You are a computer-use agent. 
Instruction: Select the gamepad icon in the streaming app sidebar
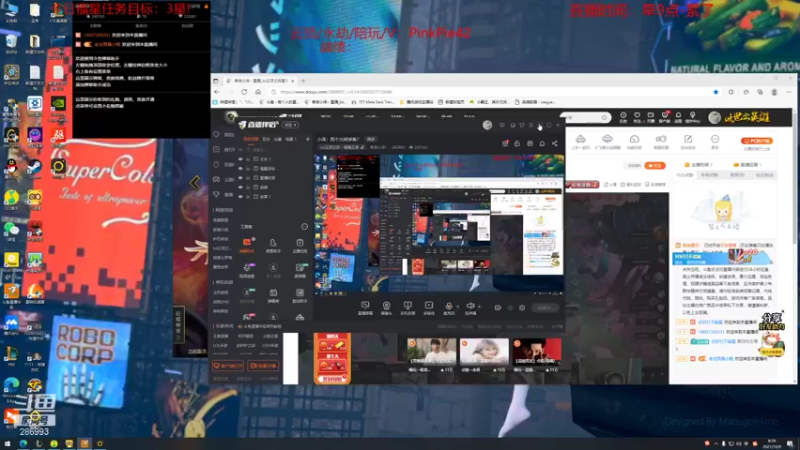pos(216,180)
